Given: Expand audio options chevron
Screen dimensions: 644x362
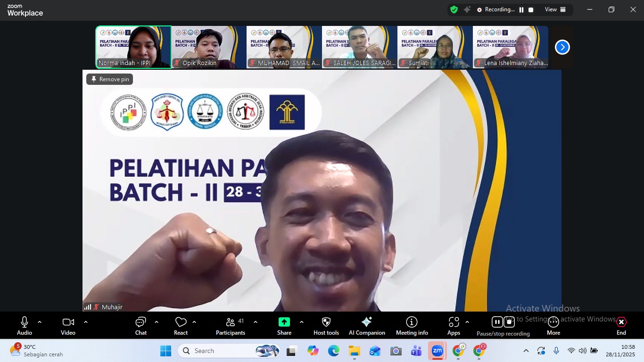Looking at the screenshot, I should click(40, 322).
